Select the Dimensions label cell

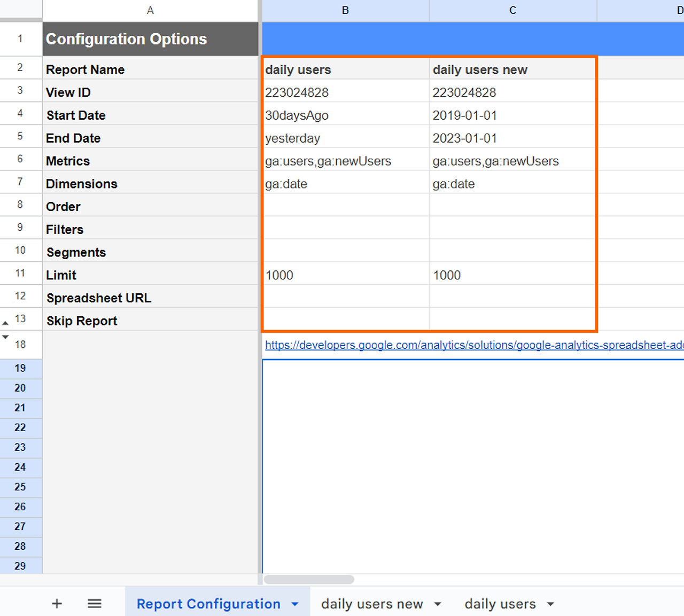click(x=150, y=182)
